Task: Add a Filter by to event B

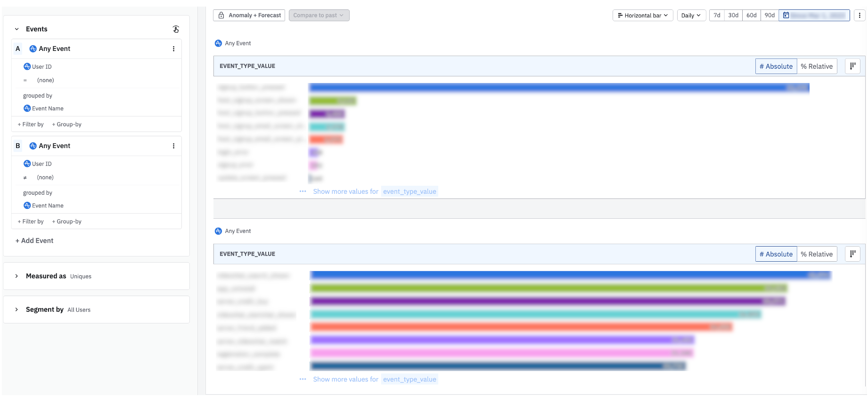Action: [x=31, y=222]
